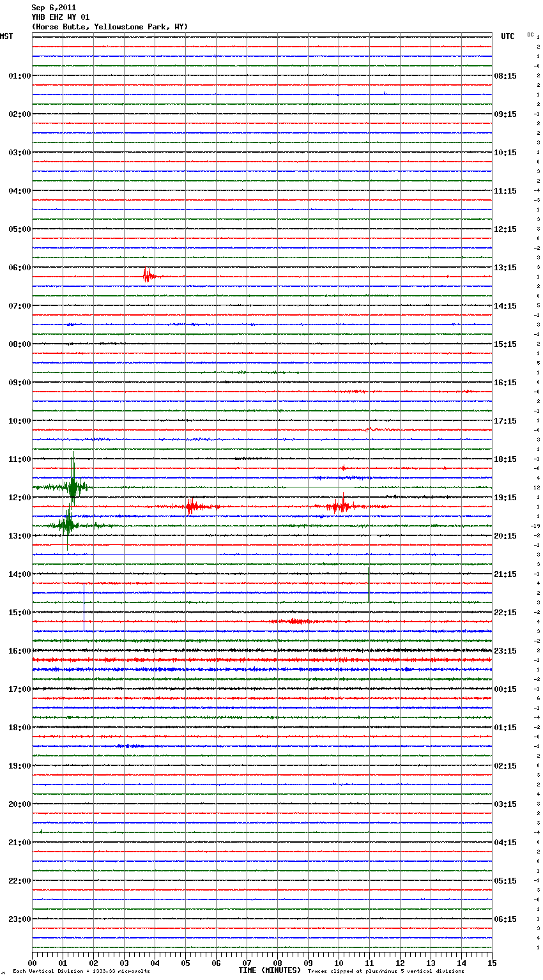Click the 08 minute axis tick label
The image size is (543, 980).
coord(277,963)
